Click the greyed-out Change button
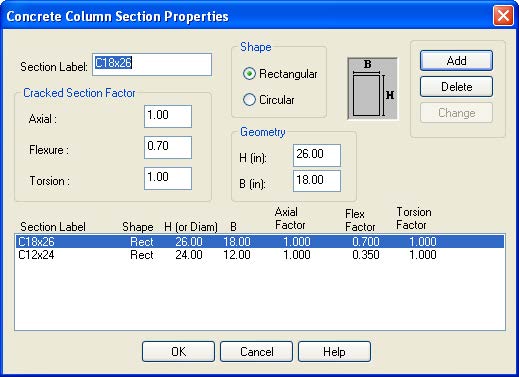Viewport: 519px width, 377px height. 456,113
